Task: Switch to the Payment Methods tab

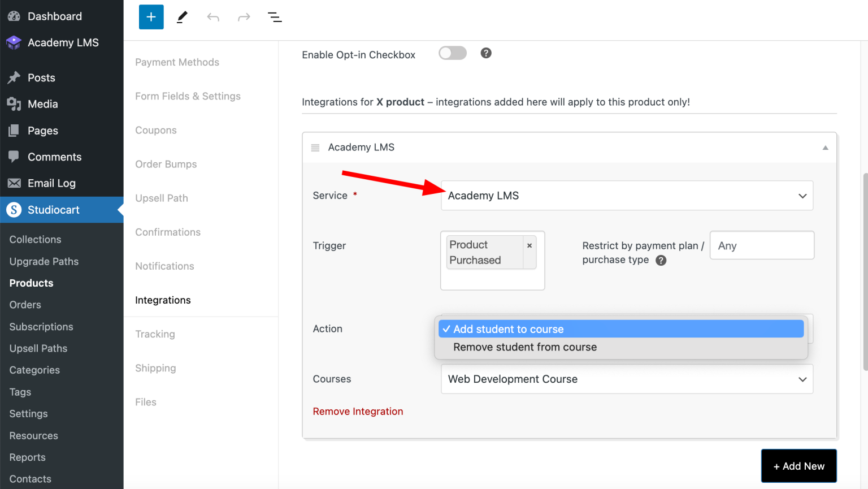Action: point(177,62)
